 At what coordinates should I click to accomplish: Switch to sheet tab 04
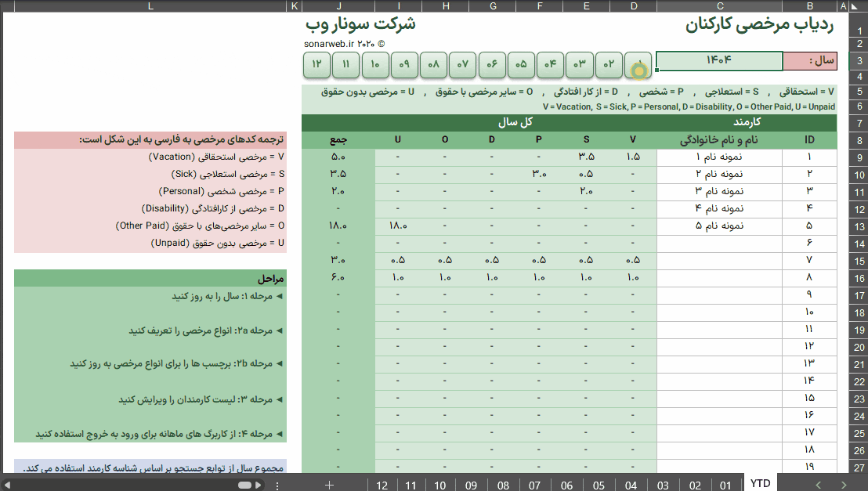631,485
